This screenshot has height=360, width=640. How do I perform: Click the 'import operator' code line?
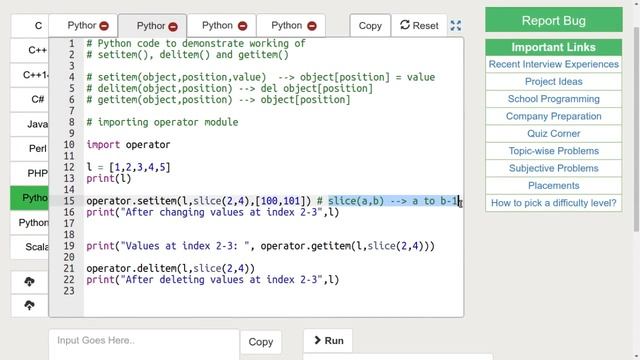pos(128,144)
